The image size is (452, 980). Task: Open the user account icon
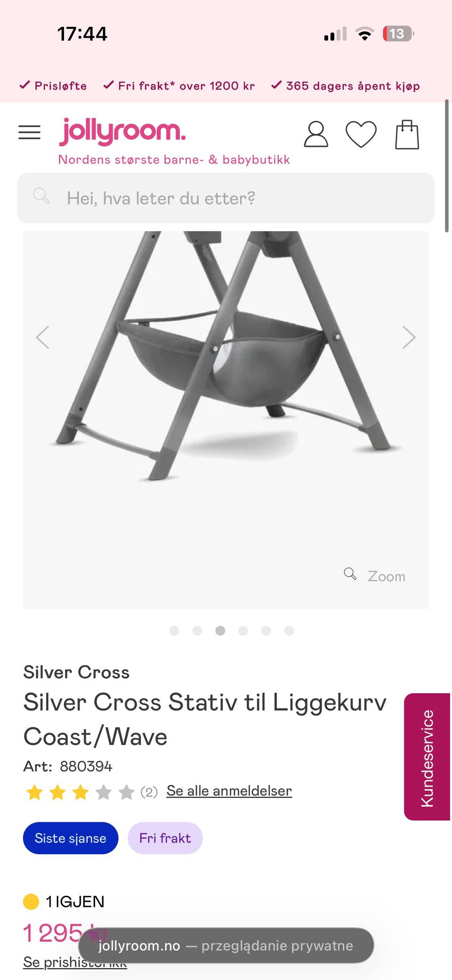316,134
